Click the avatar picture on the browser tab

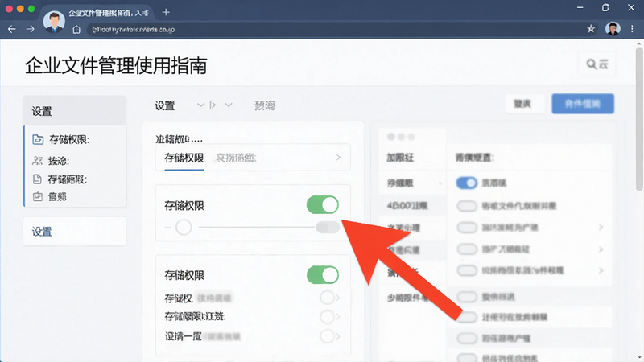coord(54,22)
